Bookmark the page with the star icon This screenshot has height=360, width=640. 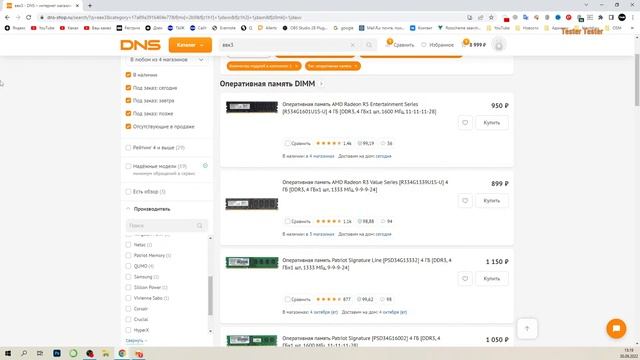click(491, 18)
